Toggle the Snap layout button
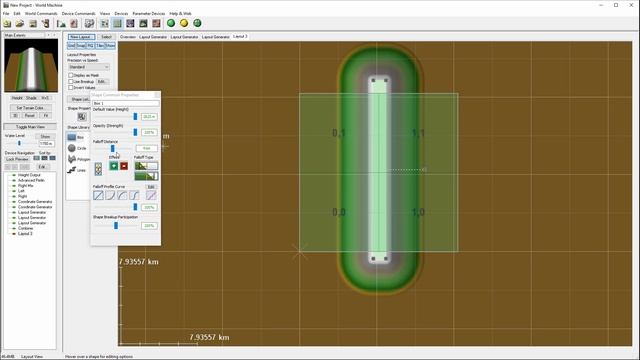The height and width of the screenshot is (360, 640). coord(81,46)
